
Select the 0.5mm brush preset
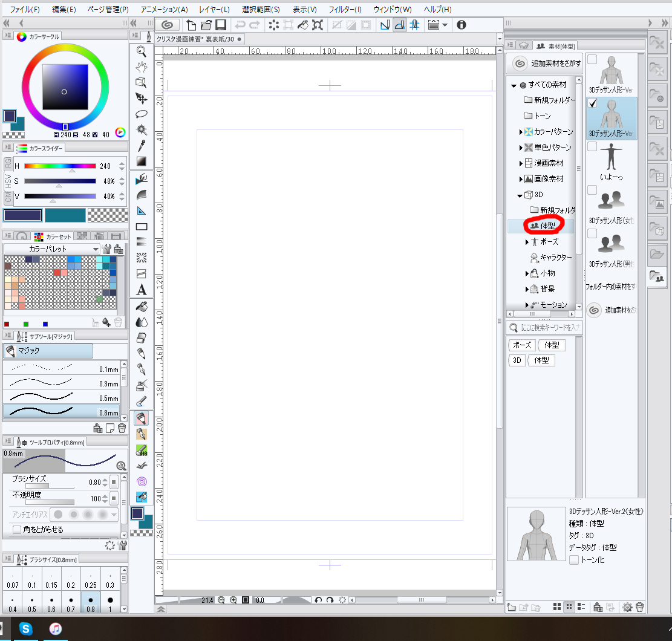62,397
